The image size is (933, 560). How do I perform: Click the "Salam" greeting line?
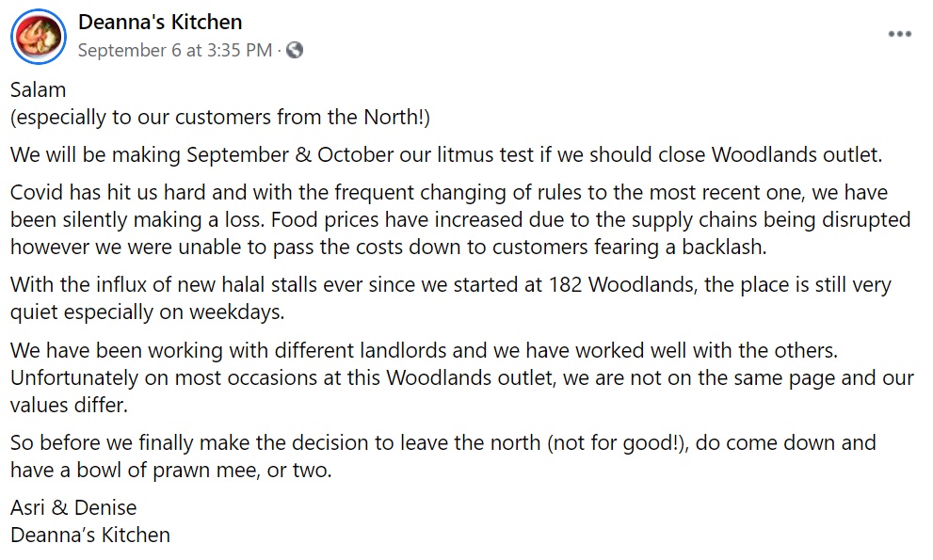click(x=39, y=90)
